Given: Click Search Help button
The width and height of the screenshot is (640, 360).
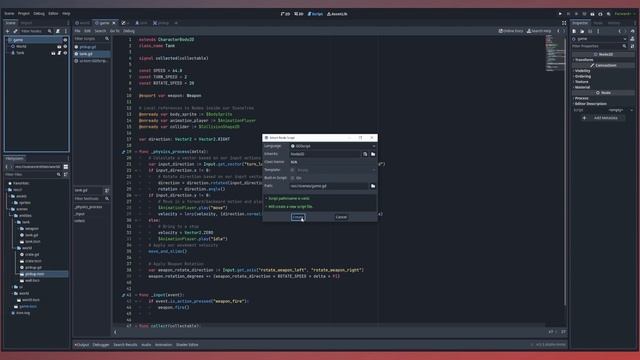Looking at the screenshot, I should tap(539, 31).
